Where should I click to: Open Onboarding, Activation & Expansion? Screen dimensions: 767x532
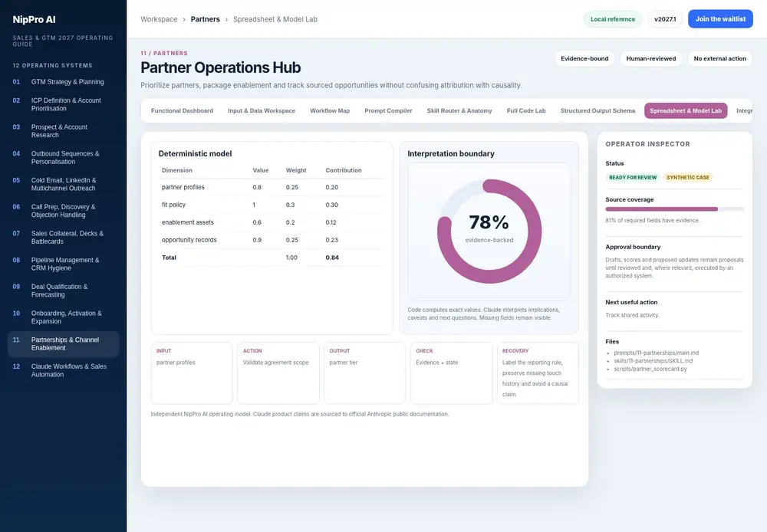pyautogui.click(x=63, y=317)
